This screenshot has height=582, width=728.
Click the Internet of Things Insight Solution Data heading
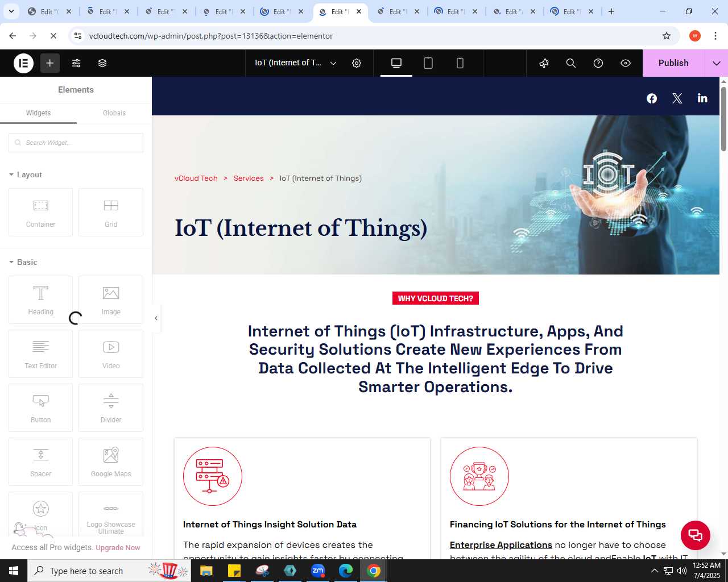[x=270, y=525]
